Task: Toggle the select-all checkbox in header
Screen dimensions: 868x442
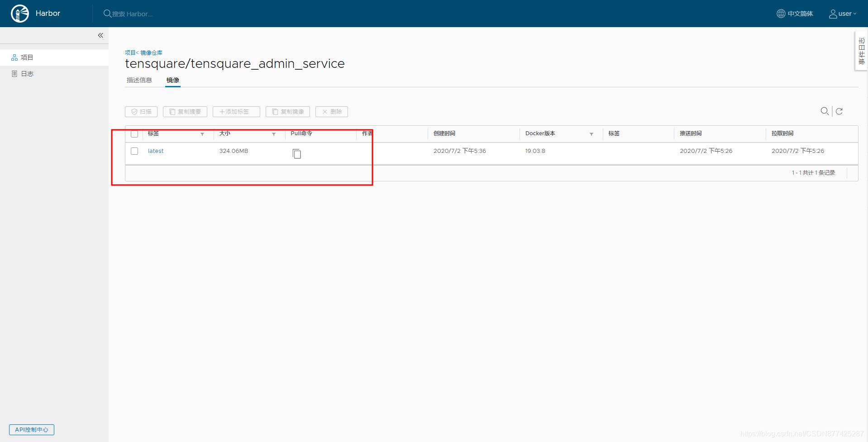Action: coord(134,134)
